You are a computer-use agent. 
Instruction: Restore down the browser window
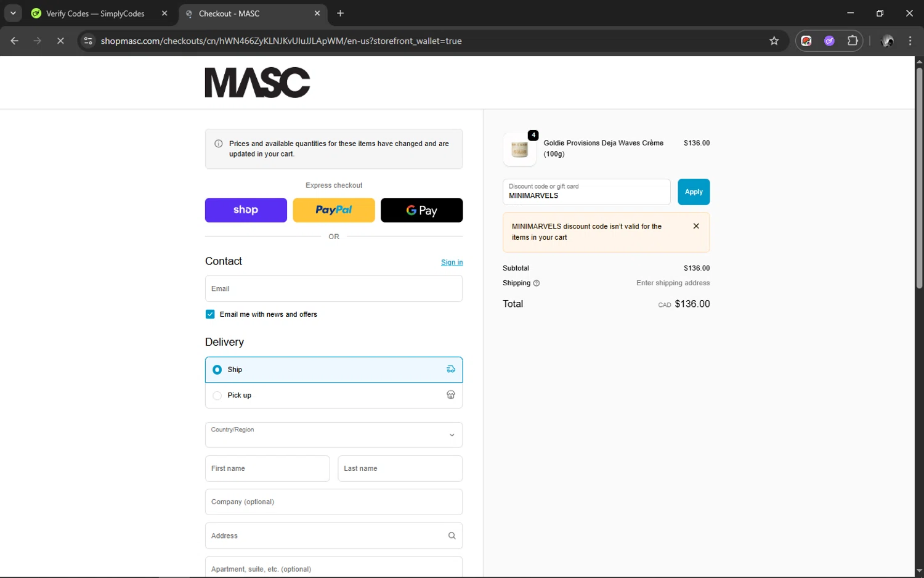point(880,13)
